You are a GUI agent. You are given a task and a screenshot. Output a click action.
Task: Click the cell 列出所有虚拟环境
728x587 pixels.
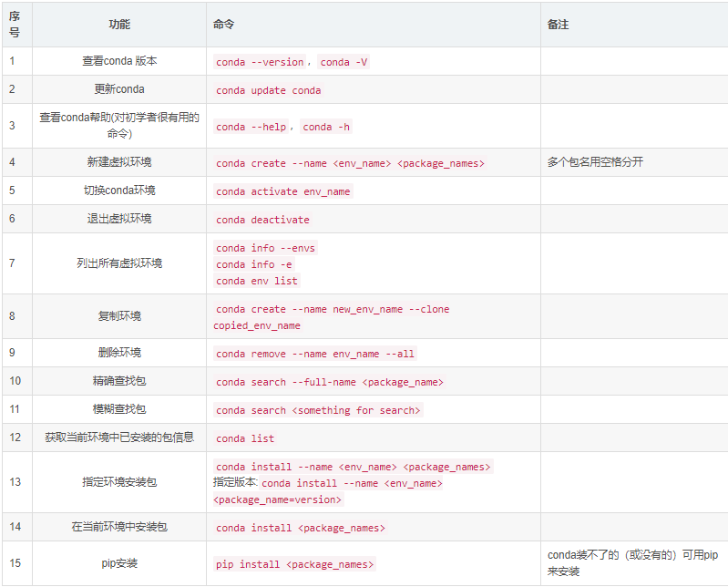119,263
